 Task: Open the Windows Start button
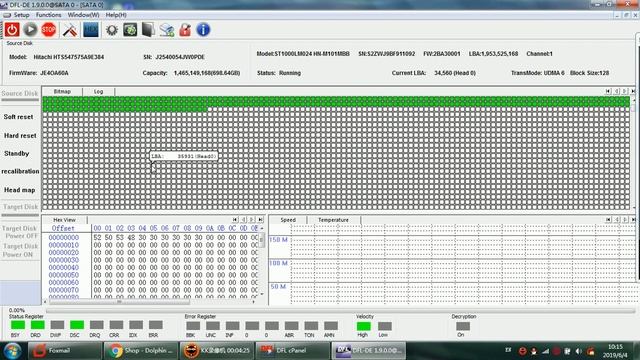pyautogui.click(x=12, y=351)
